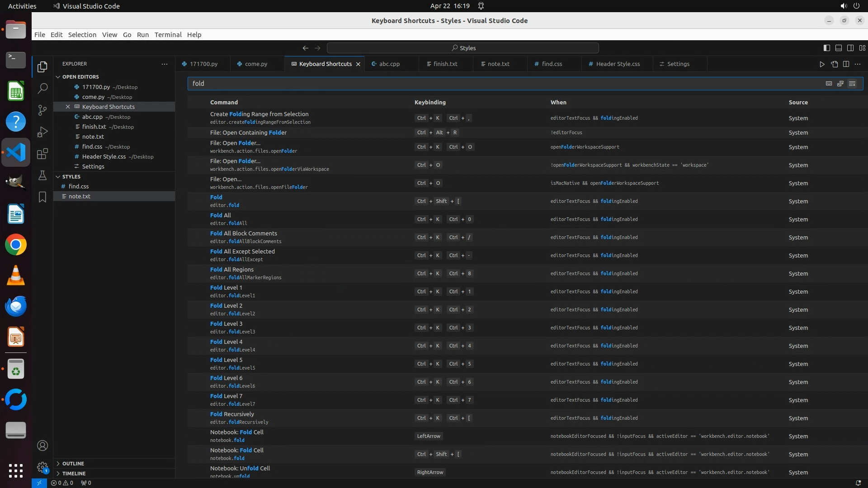Open find.css in STYLES folder

point(79,186)
